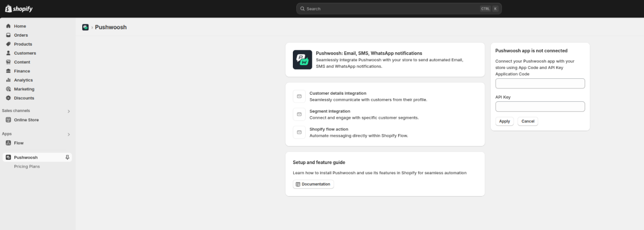
Task: Click the Pushwoosh breadcrumb title
Action: pyautogui.click(x=111, y=27)
